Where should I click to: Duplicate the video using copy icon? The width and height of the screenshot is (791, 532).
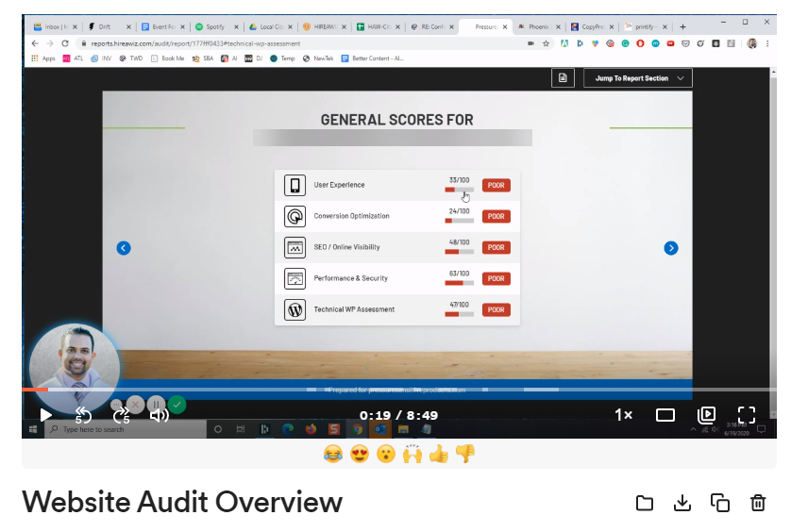coord(720,503)
